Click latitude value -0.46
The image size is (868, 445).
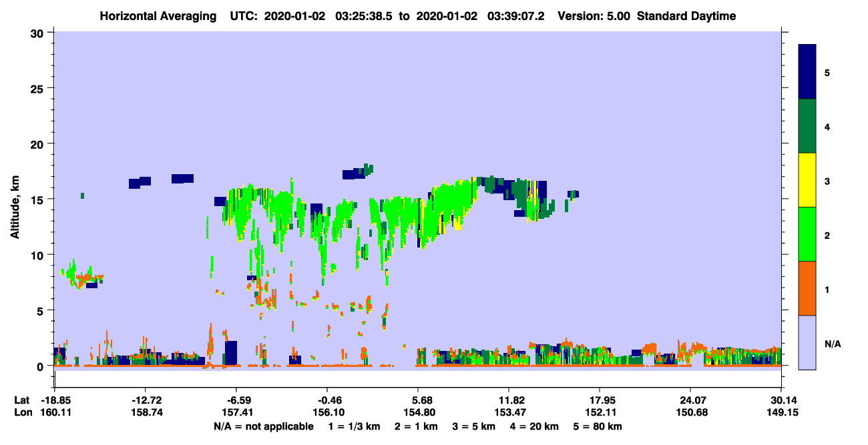pos(327,400)
